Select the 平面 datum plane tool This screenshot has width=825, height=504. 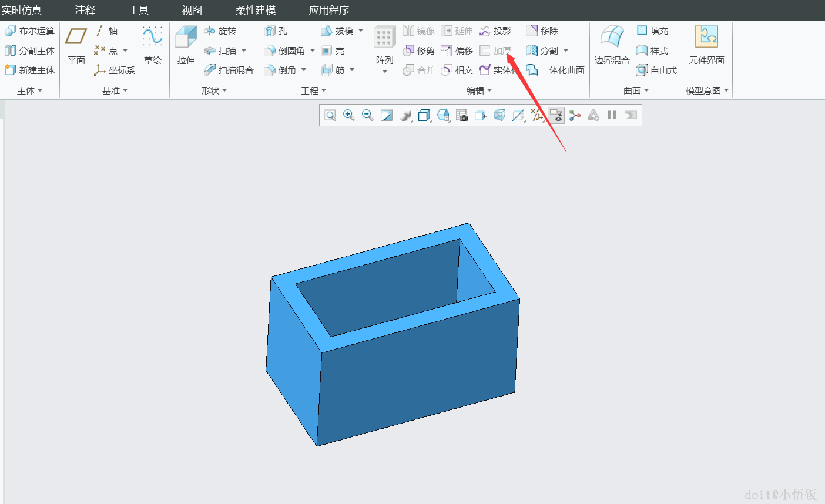(76, 45)
